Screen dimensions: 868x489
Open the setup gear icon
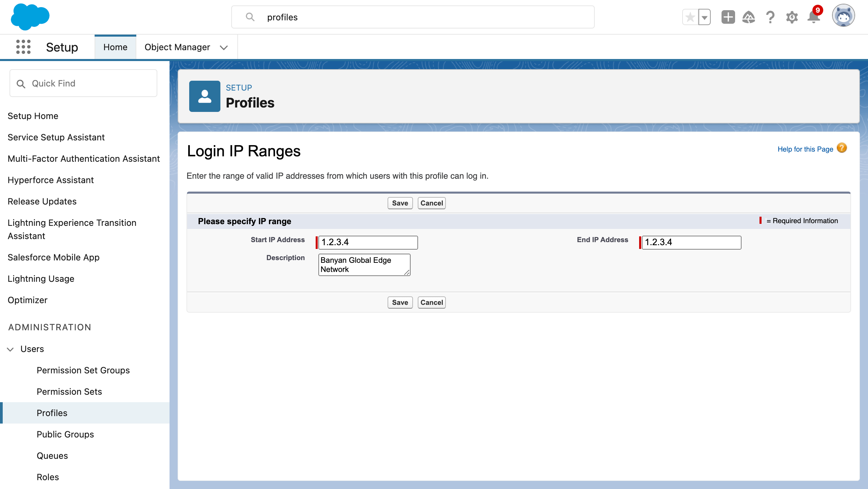[x=792, y=17]
